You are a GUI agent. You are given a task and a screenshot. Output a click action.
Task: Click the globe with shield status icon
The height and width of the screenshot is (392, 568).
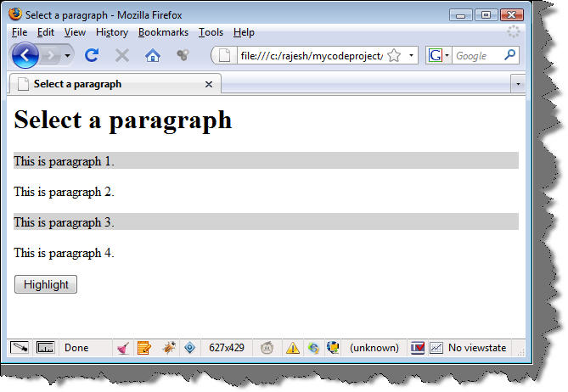point(333,348)
